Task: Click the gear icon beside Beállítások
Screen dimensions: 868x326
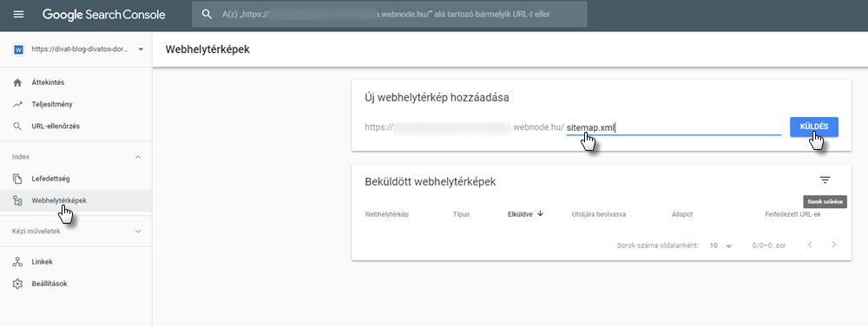Action: tap(17, 284)
